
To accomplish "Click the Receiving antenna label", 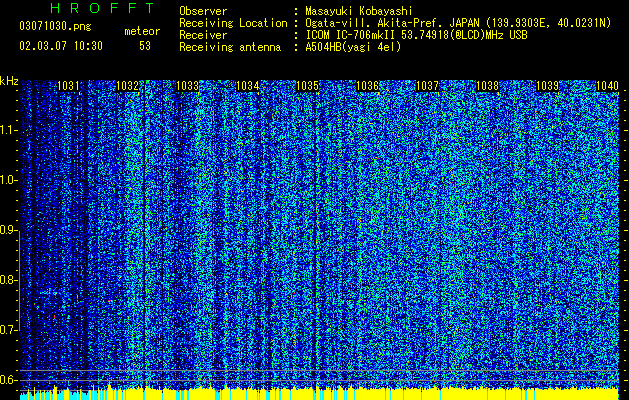I will click(230, 47).
